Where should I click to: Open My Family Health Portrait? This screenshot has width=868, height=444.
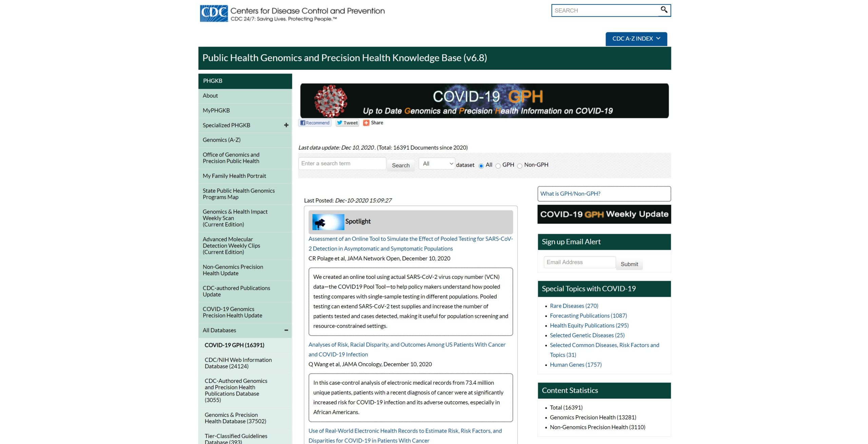245,176
